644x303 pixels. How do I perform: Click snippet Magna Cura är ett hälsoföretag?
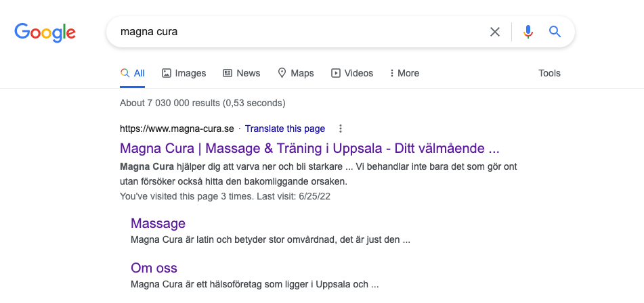click(255, 284)
